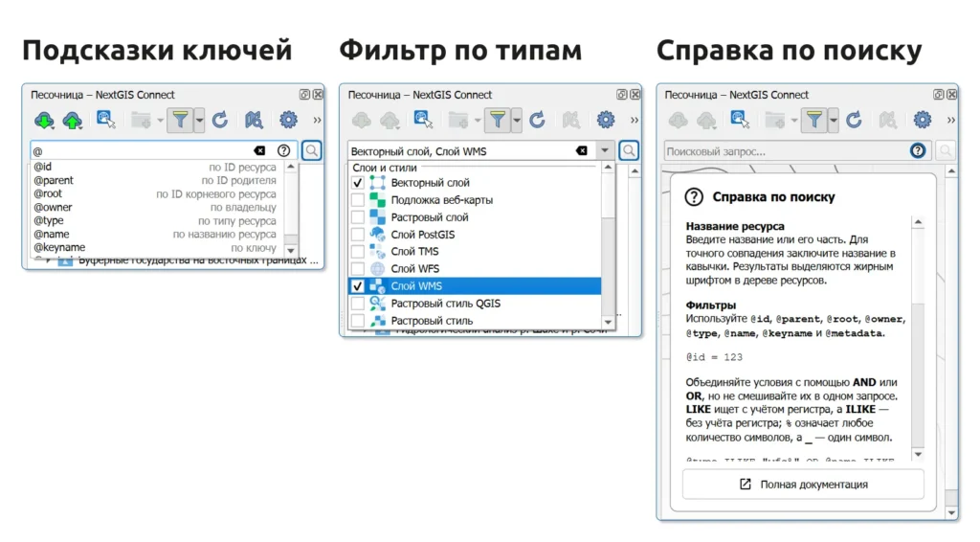This screenshot has width=980, height=542.
Task: Select the '@keyname' key suggestion
Action: pyautogui.click(x=157, y=248)
